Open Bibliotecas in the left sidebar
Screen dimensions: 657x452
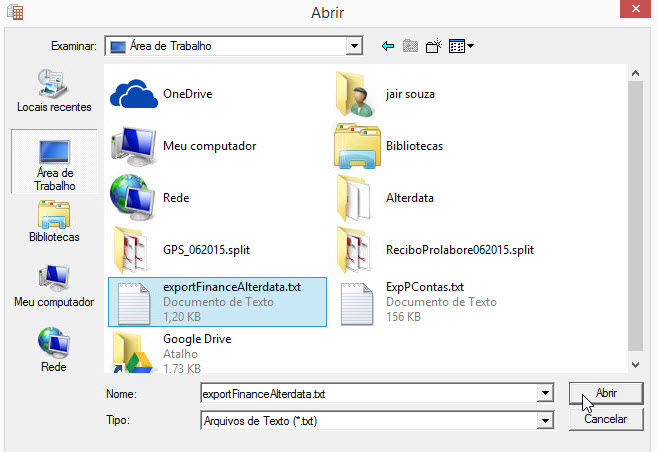pos(54,222)
